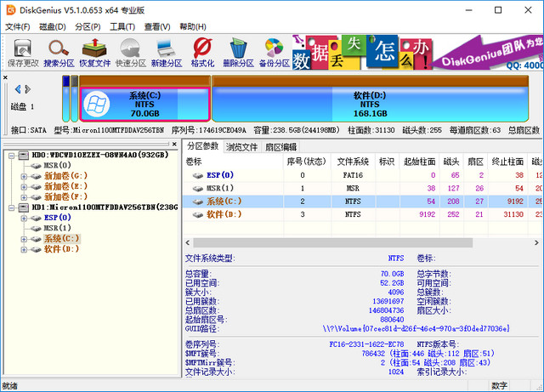Expand the 新加卷(F:) tree node
The width and height of the screenshot is (544, 392).
[x=24, y=197]
